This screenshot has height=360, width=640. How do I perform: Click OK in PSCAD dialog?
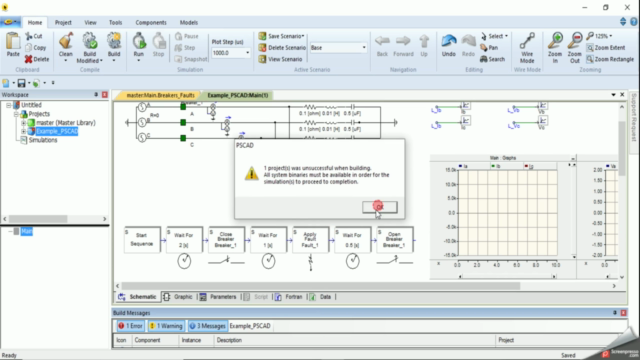click(x=380, y=207)
